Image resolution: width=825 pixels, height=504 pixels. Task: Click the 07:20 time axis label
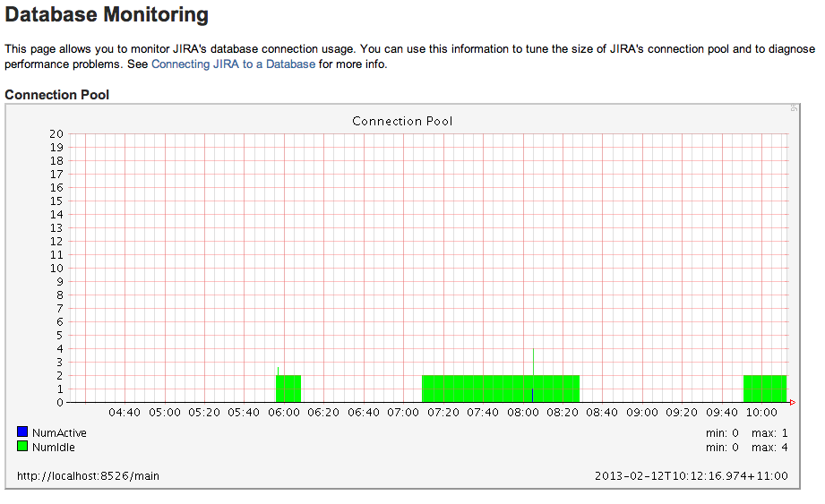(443, 412)
